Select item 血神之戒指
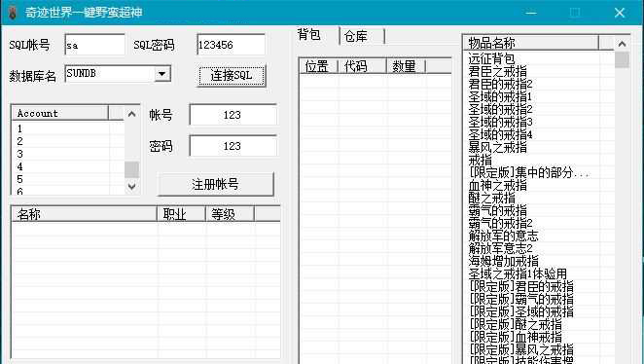 [497, 185]
